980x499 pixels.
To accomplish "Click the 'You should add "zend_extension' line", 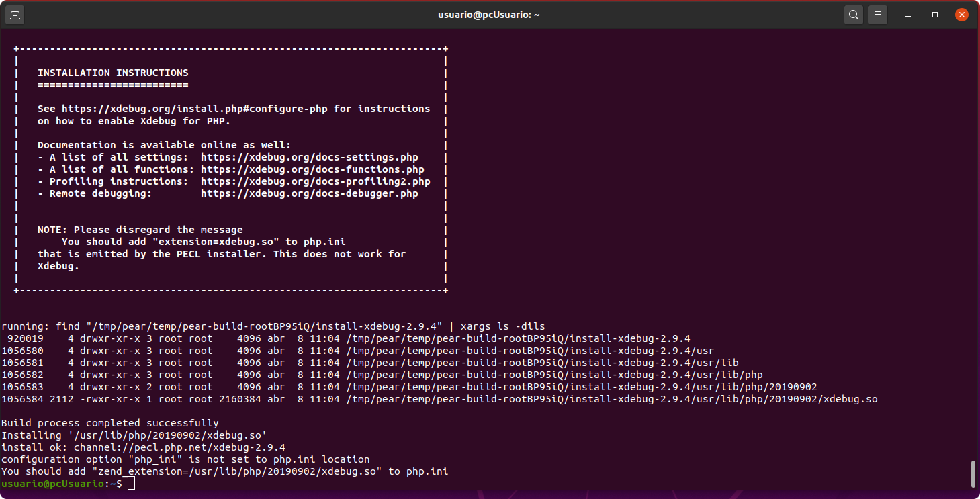I will coord(225,471).
